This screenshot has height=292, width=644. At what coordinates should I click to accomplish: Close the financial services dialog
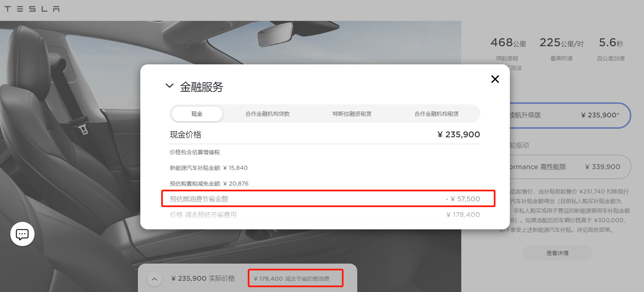(495, 79)
